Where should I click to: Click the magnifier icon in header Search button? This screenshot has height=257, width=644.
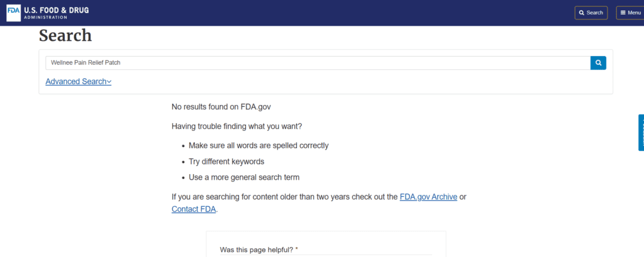pyautogui.click(x=581, y=13)
